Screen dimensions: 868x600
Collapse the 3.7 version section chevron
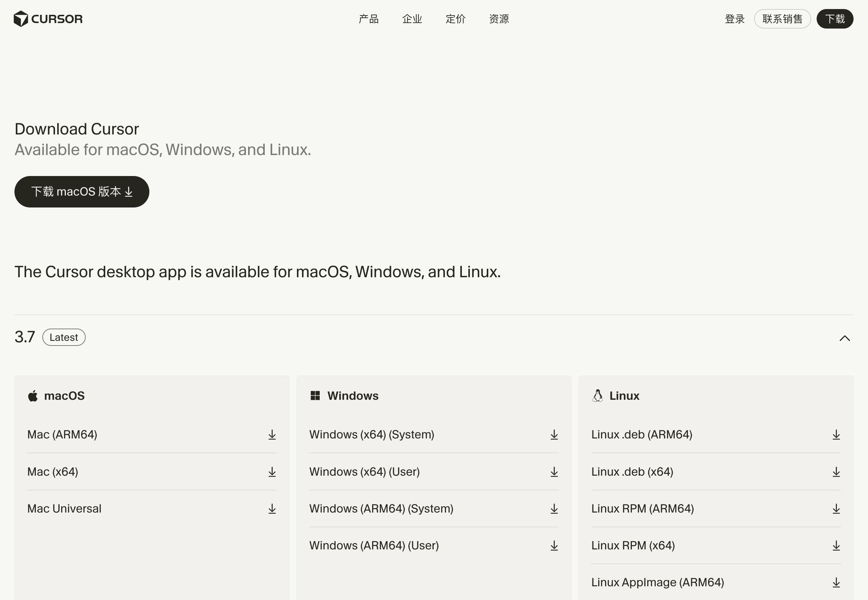(845, 338)
